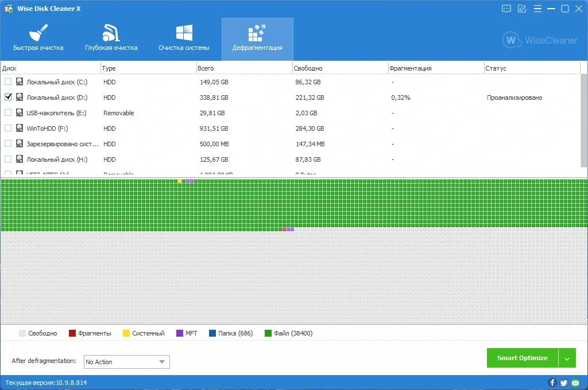This screenshot has height=390, width=588.
Task: Select the Дефрагментация tab
Action: point(257,39)
